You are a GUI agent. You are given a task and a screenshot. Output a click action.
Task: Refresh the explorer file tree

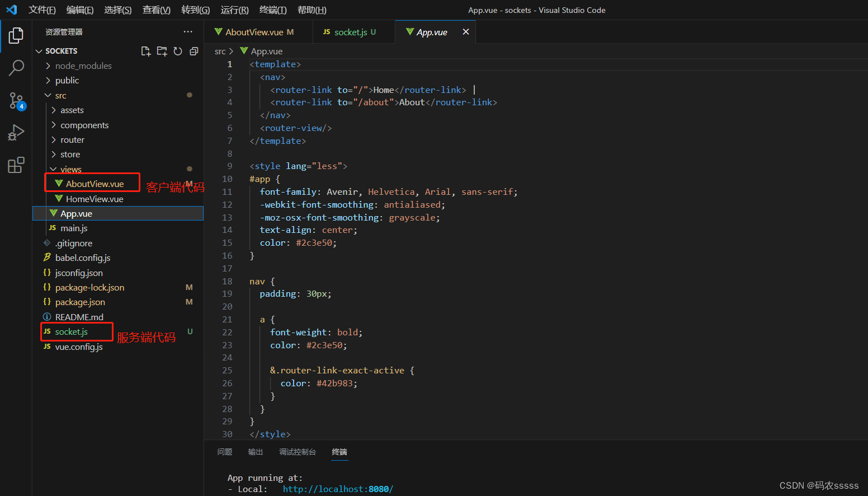178,51
